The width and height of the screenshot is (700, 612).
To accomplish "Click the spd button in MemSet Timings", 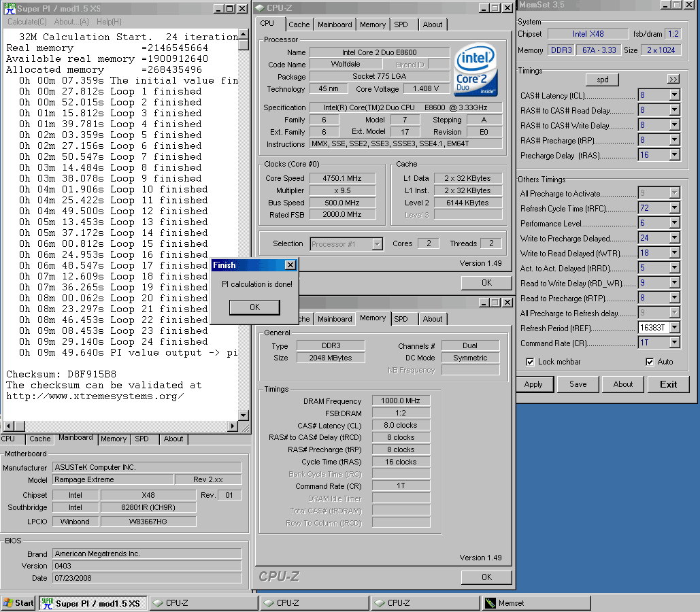I will click(602, 80).
